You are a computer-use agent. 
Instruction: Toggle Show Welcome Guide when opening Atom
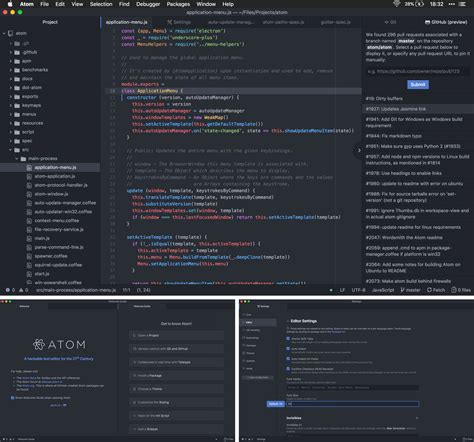click(13, 398)
